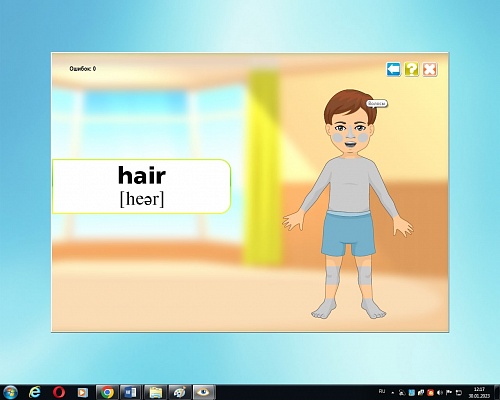Screen dimensions: 500x400
Task: Select the eye icon app in the taskbar
Action: click(204, 392)
